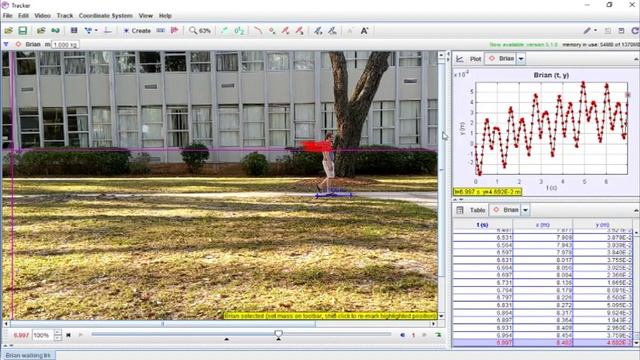Click the autotracker flag icon
Image resolution: width=640 pixels, height=360 pixels.
(x=175, y=31)
